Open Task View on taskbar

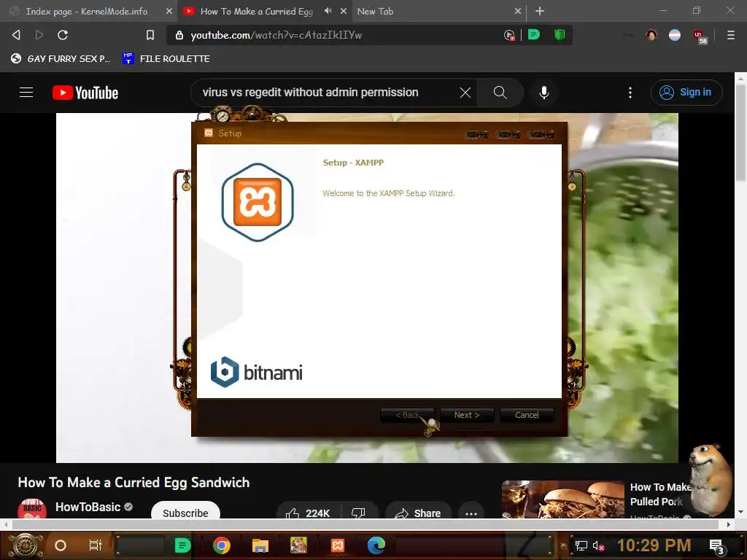[96, 545]
